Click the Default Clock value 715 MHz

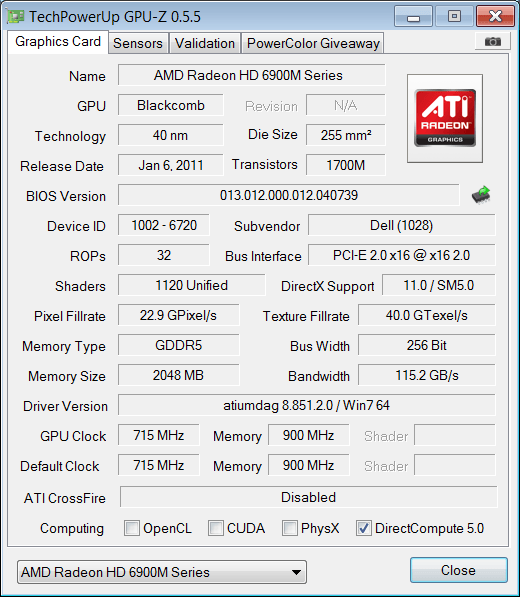point(158,465)
